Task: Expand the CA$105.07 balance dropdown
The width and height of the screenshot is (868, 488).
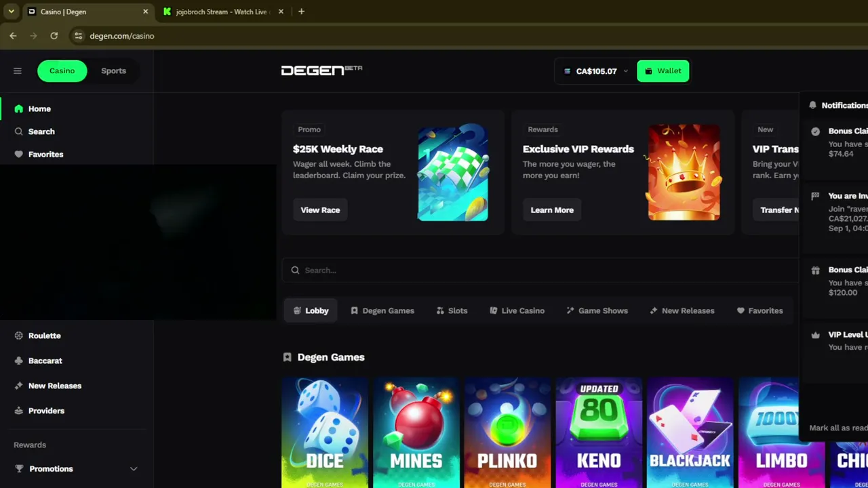Action: click(x=595, y=71)
